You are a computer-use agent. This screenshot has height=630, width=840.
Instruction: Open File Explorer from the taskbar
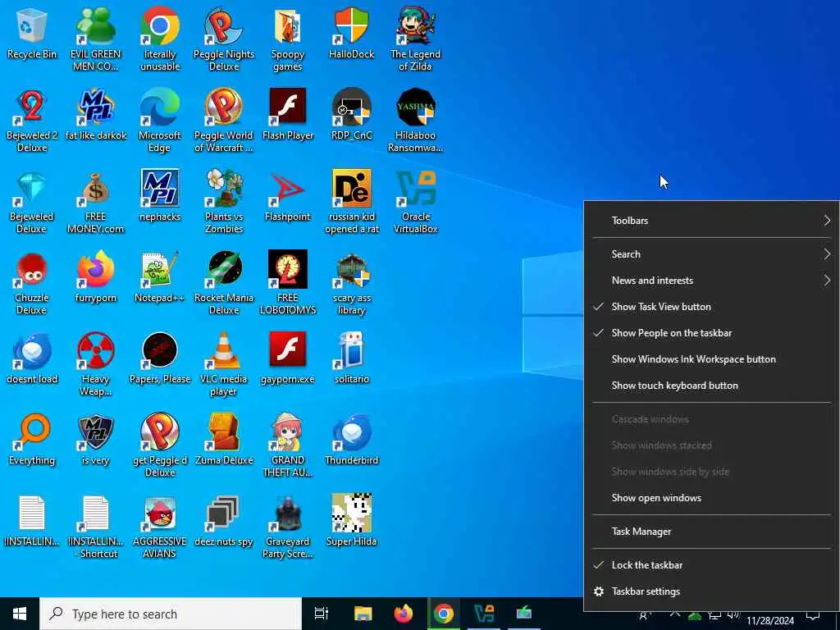pos(363,614)
